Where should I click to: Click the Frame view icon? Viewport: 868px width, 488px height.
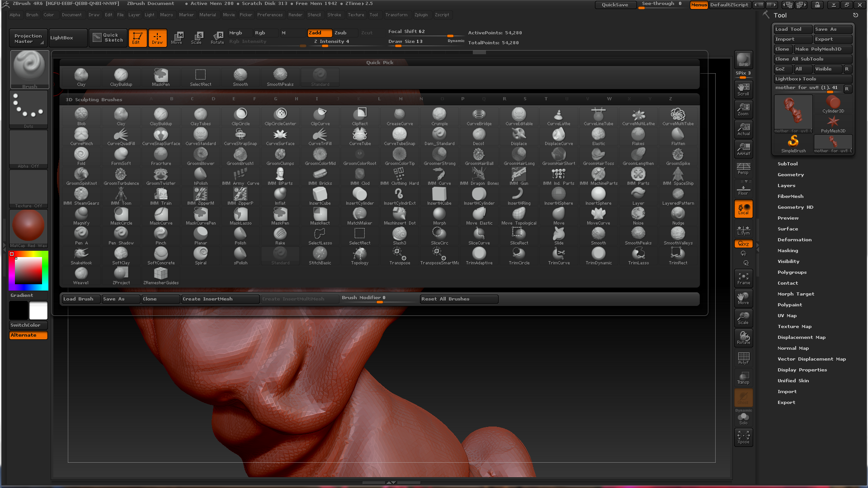click(x=743, y=278)
